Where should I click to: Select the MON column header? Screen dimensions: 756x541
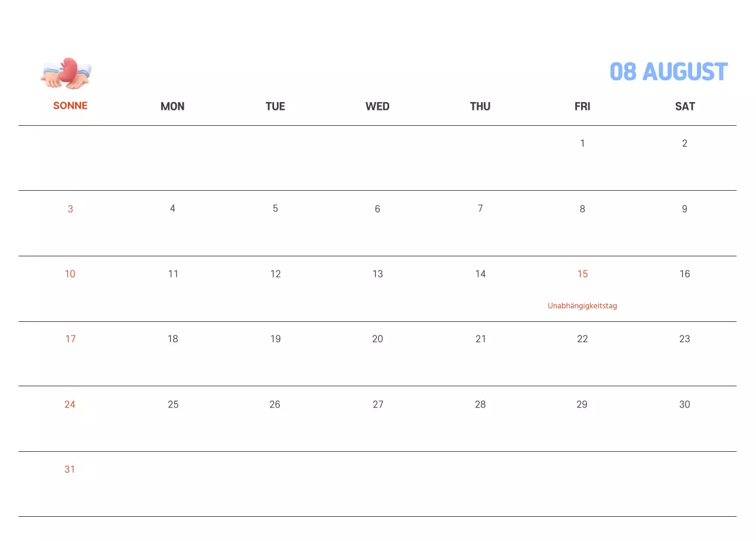coord(172,106)
